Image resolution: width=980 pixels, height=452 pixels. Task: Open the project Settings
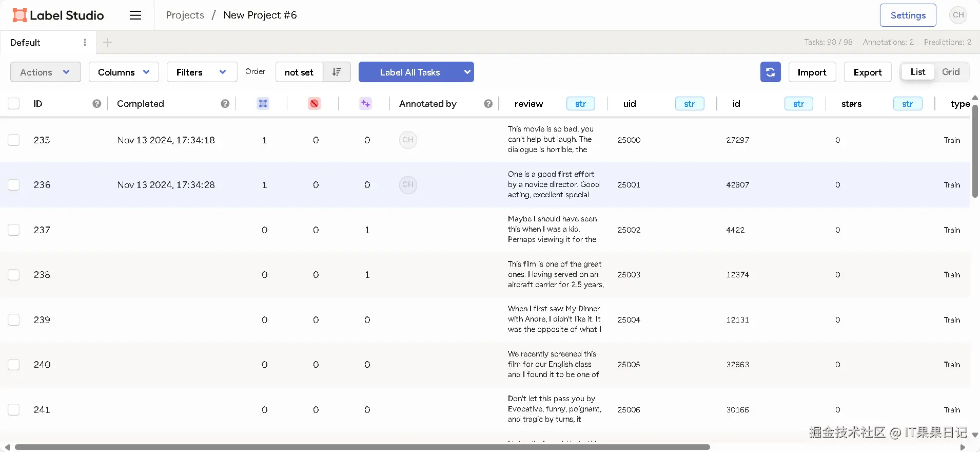click(908, 15)
